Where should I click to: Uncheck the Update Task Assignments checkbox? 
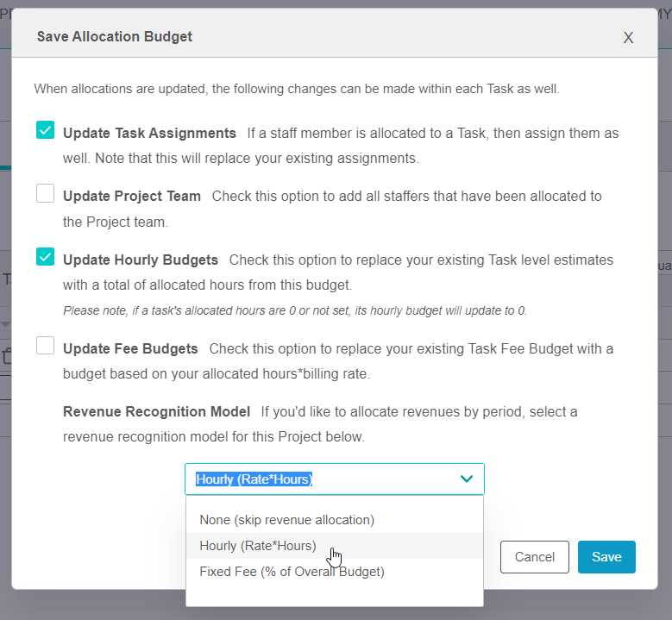tap(46, 130)
